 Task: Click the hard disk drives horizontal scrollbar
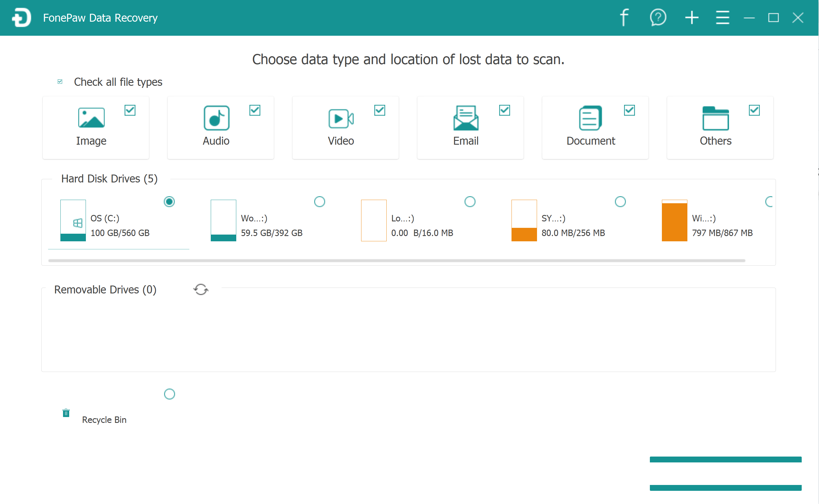[396, 261]
